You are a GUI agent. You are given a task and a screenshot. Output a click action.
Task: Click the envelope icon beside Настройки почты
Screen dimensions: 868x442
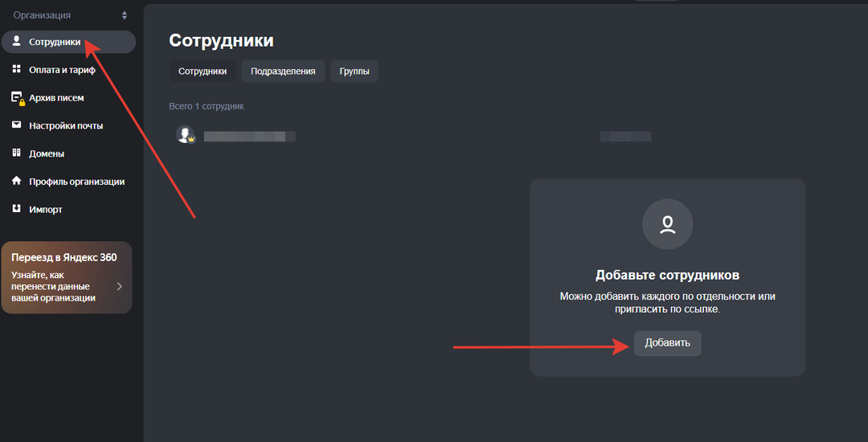(17, 125)
